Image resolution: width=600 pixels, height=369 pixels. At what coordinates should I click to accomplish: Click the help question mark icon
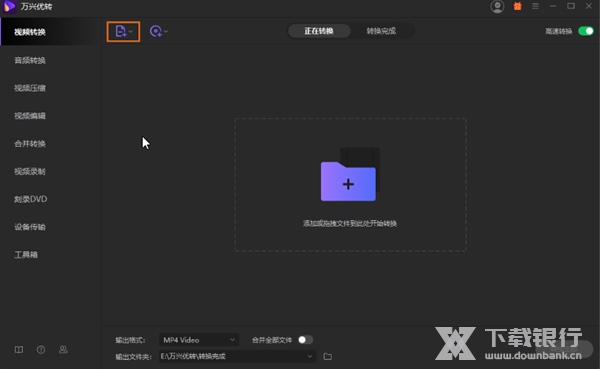pyautogui.click(x=41, y=349)
